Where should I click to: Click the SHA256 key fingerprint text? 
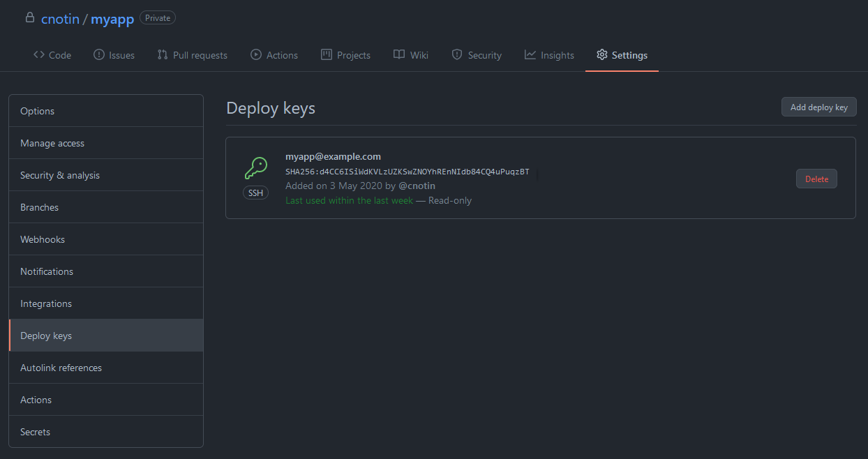pos(407,172)
